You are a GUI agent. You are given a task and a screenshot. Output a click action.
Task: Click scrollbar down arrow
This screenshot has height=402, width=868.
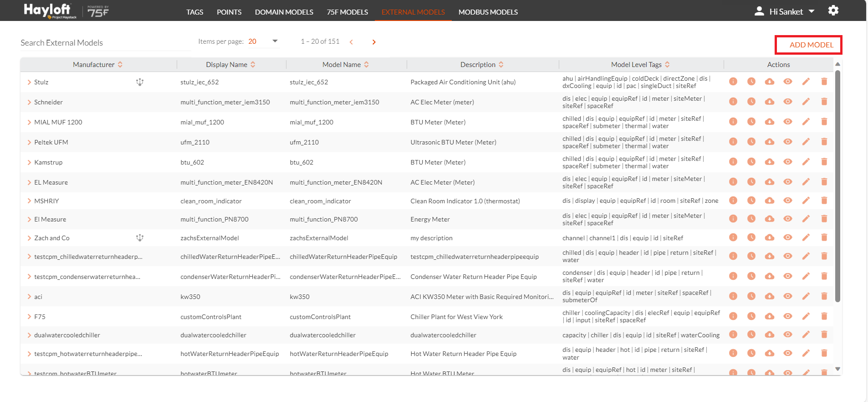click(837, 369)
